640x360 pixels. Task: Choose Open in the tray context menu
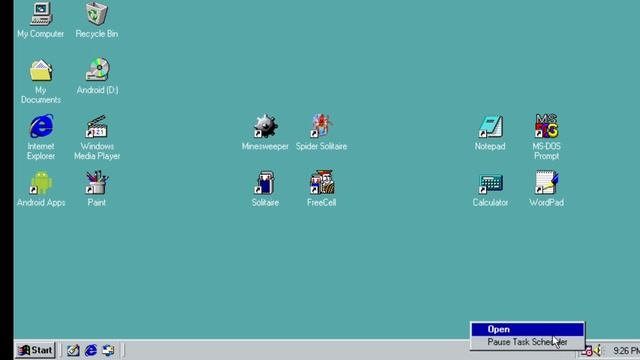coord(527,329)
